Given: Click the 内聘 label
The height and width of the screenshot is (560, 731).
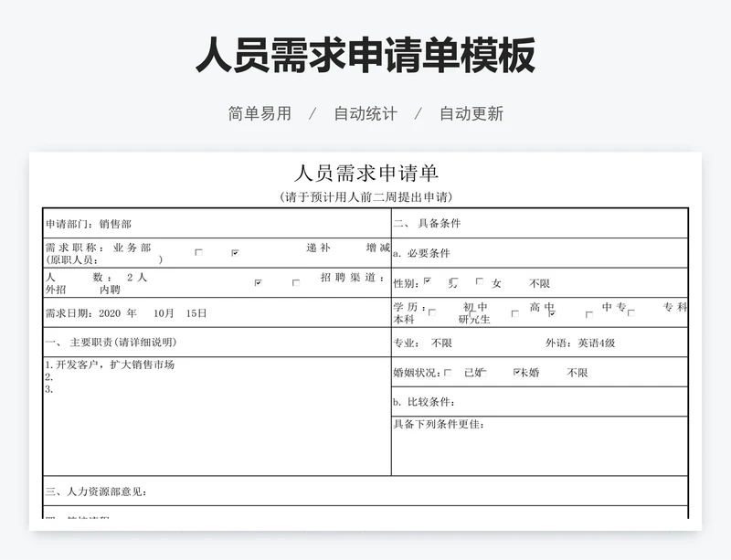Looking at the screenshot, I should 110,290.
